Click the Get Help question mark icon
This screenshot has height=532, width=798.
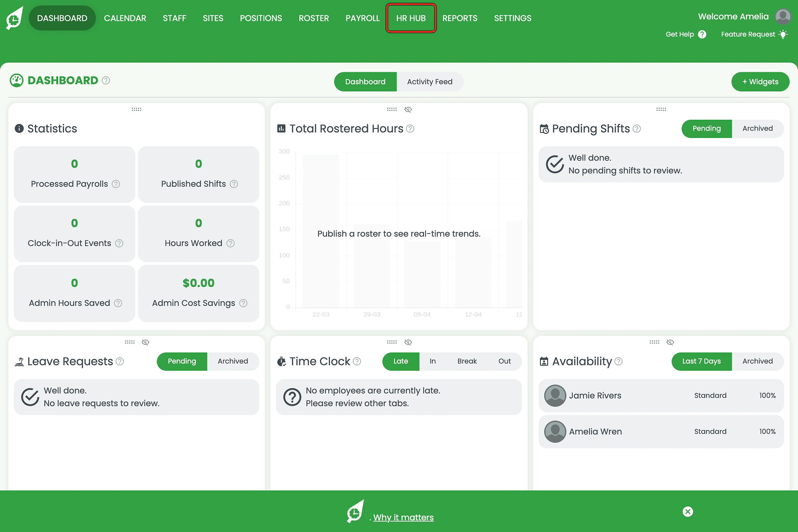pyautogui.click(x=702, y=34)
